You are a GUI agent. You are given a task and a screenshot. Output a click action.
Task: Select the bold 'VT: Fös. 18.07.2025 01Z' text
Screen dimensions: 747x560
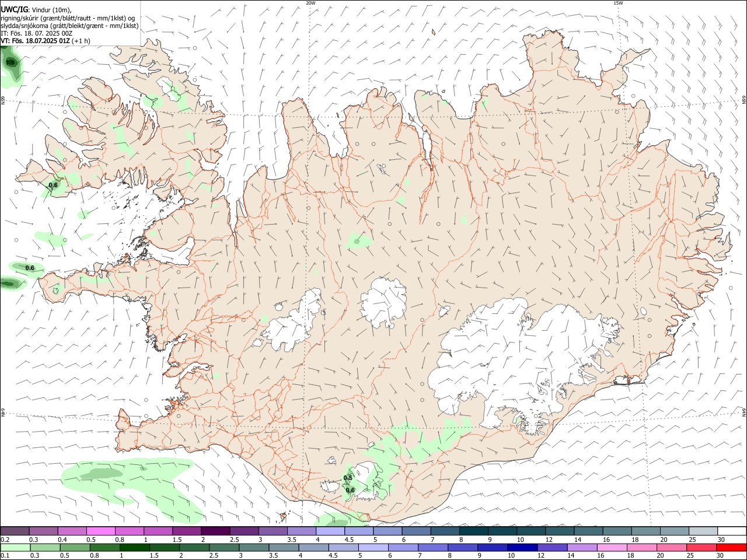coord(35,41)
